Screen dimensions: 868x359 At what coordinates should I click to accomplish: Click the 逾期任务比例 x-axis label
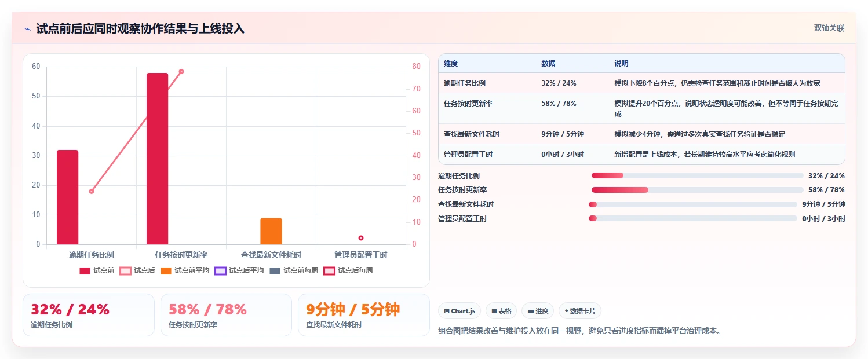(92, 255)
